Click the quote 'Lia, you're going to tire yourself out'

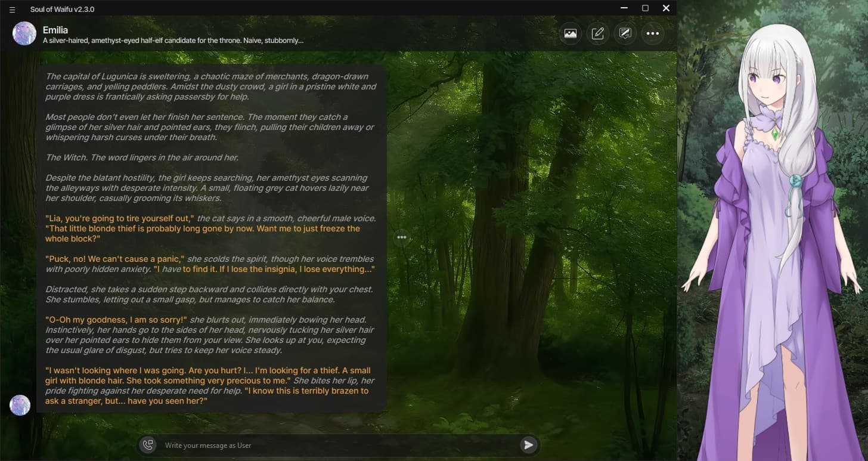coord(120,218)
